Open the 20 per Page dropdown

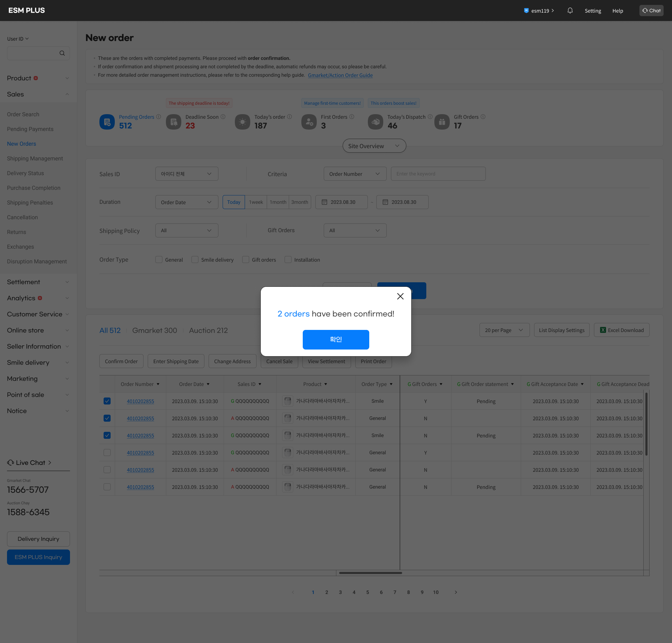pyautogui.click(x=504, y=330)
